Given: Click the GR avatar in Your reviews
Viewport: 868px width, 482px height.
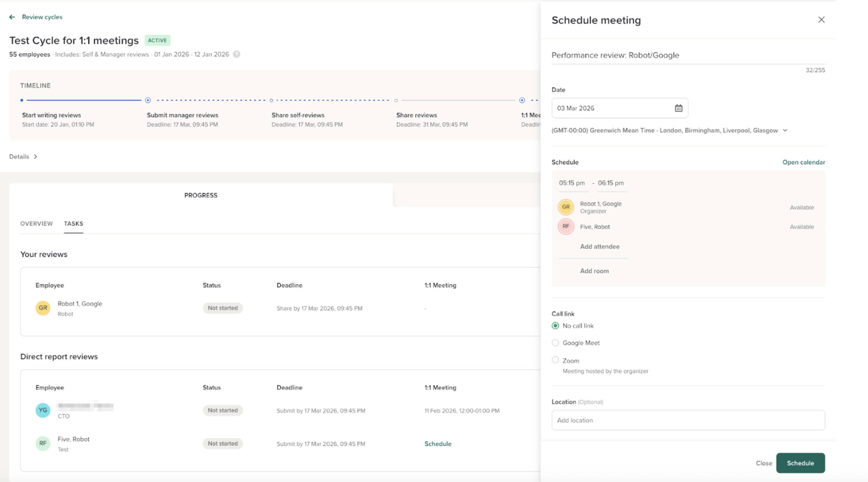Looking at the screenshot, I should pos(43,308).
